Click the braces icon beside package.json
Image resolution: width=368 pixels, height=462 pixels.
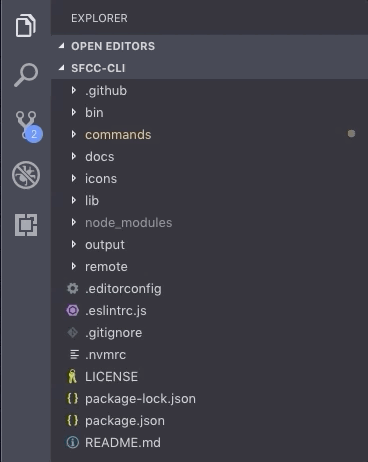click(73, 421)
